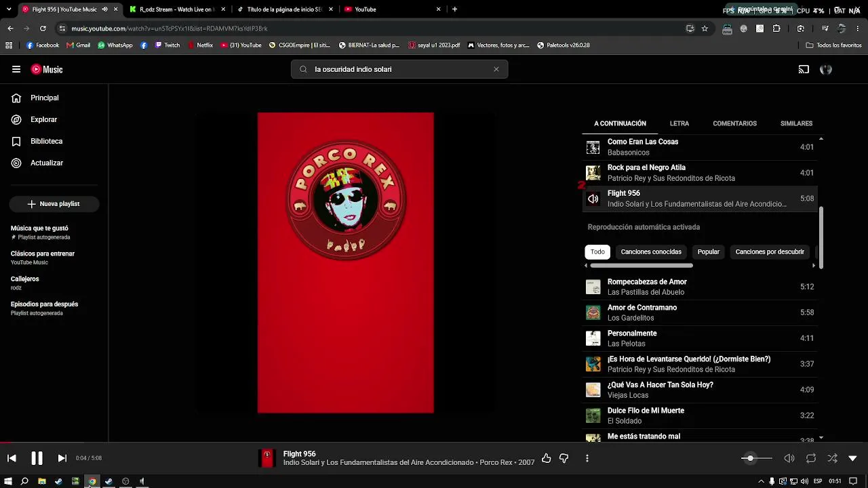The image size is (868, 488).
Task: Open File Explorer from the taskbar
Action: coord(41,481)
